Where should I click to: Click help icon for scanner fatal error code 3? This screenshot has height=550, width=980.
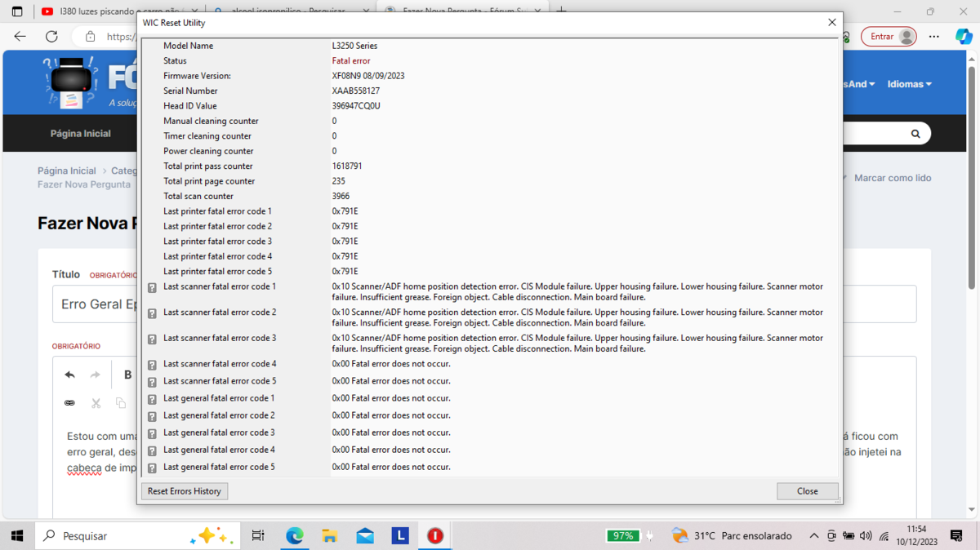click(152, 339)
